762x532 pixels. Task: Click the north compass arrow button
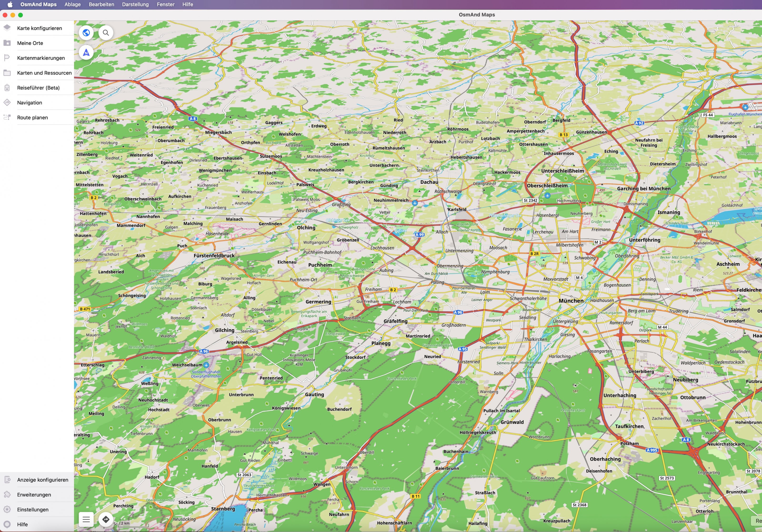pos(86,52)
